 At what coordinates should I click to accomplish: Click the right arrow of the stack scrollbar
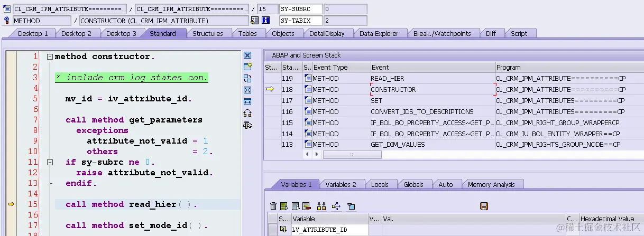(317, 154)
